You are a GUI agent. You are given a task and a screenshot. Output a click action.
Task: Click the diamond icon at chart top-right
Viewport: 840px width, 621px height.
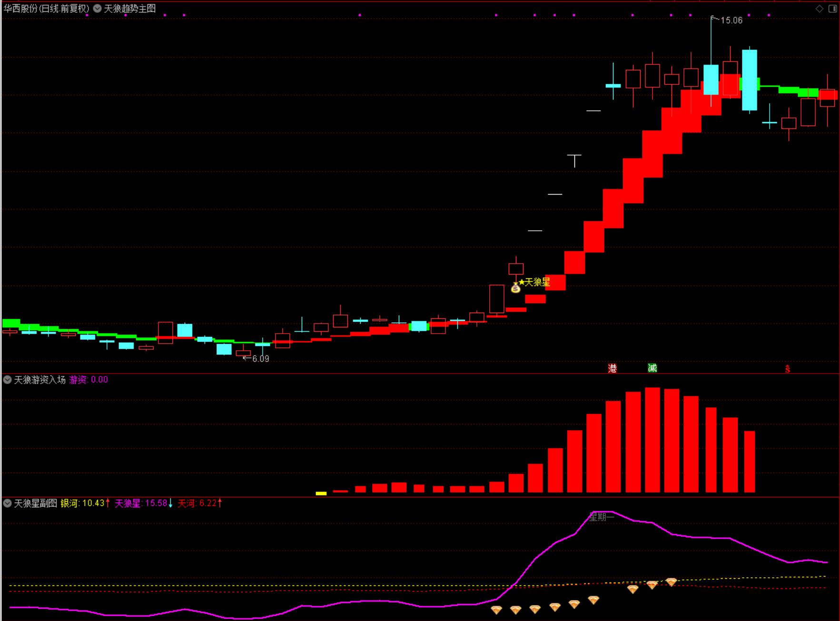820,9
